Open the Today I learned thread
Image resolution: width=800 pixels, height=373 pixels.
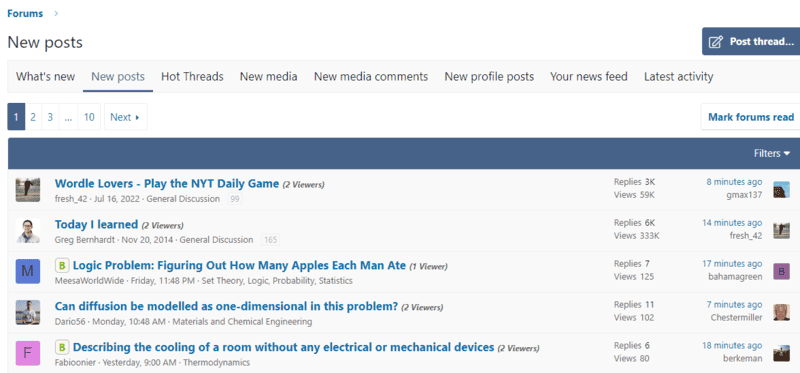click(96, 225)
